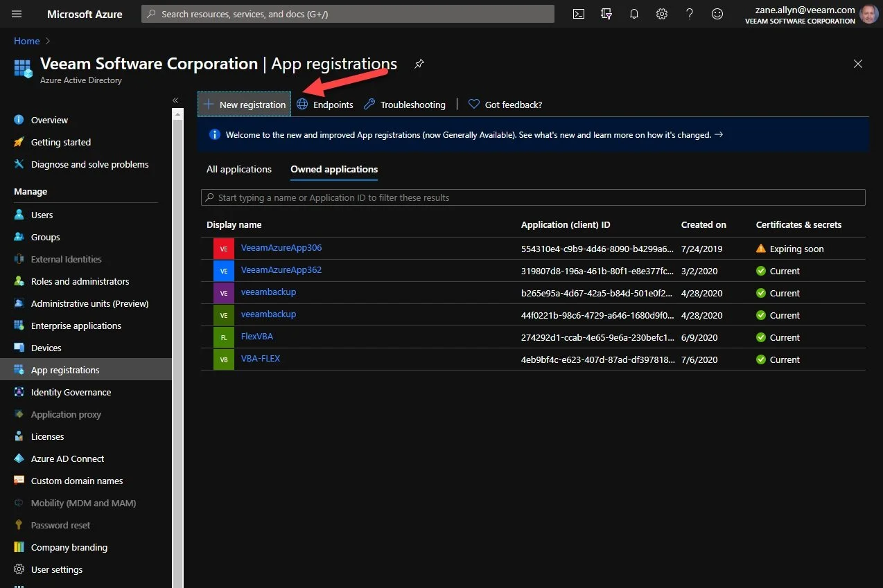Open User settings menu item
This screenshot has width=883, height=588.
pos(57,569)
